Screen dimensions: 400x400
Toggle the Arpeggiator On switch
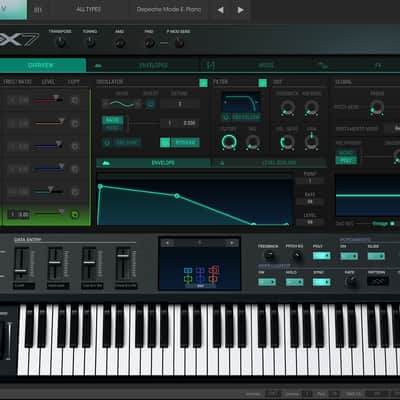267,282
